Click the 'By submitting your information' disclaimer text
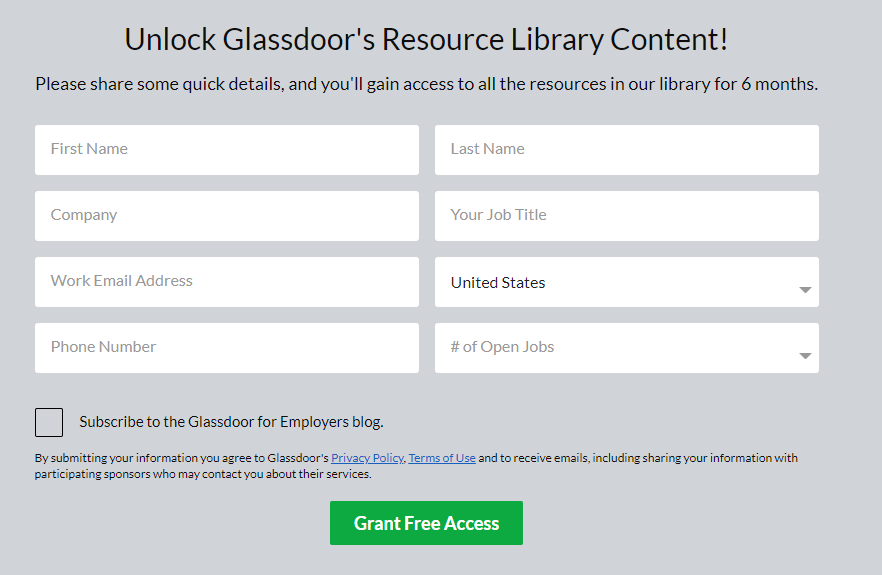This screenshot has width=882, height=575. 180,458
